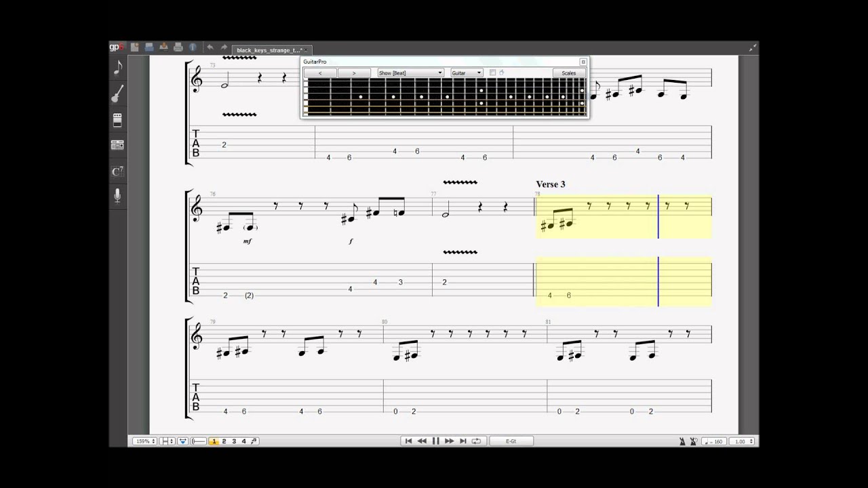Click tab number 3 in bar 76

tap(401, 282)
